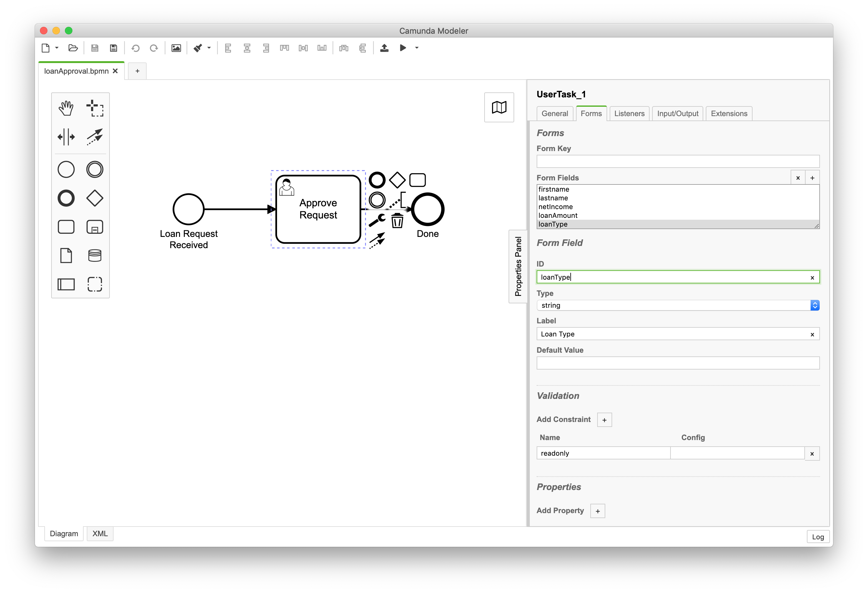This screenshot has height=593, width=868.
Task: Open the Type dropdown showing string
Action: (x=678, y=306)
